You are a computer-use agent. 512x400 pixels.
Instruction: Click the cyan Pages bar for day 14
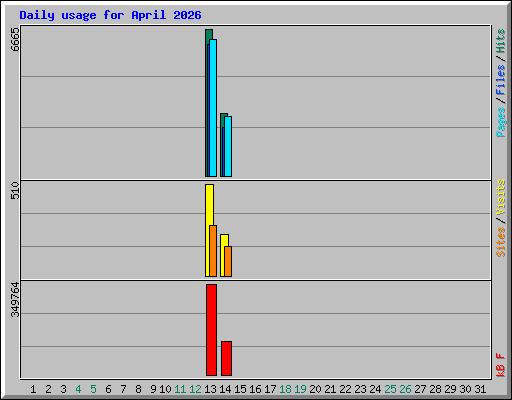coord(228,146)
